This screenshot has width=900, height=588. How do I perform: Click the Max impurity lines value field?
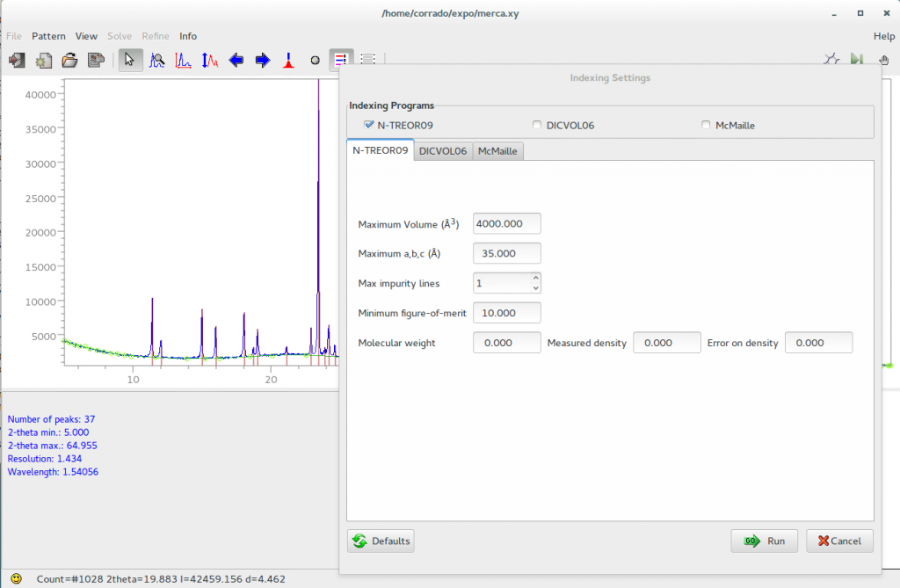coord(502,283)
